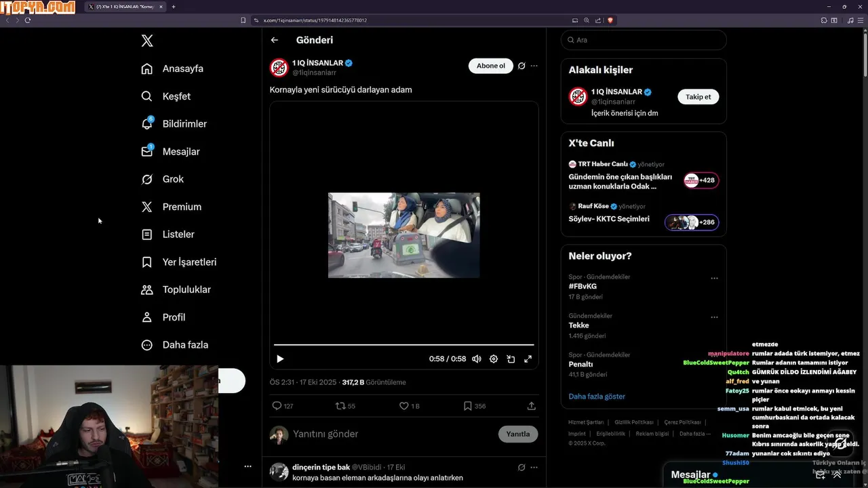Image resolution: width=868 pixels, height=488 pixels.
Task: Click the browser bookmark icon
Action: pos(243,20)
